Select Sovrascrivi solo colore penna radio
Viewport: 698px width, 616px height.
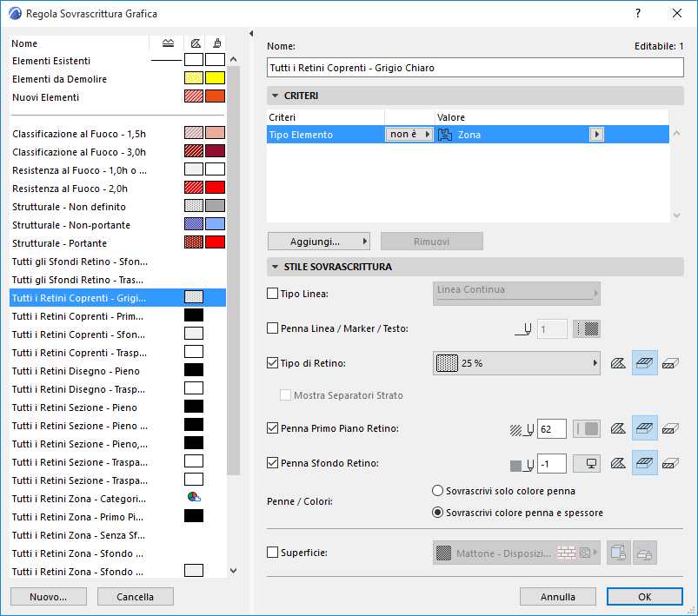(x=437, y=491)
